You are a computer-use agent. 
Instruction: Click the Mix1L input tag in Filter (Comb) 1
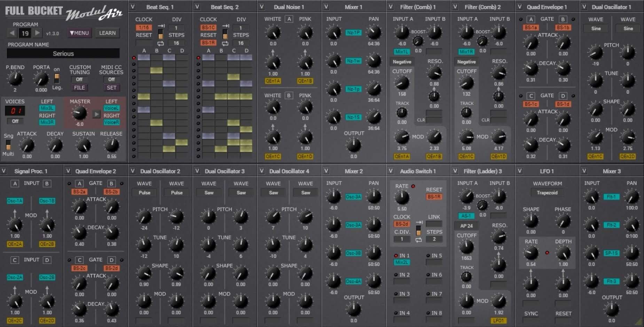[x=402, y=51]
